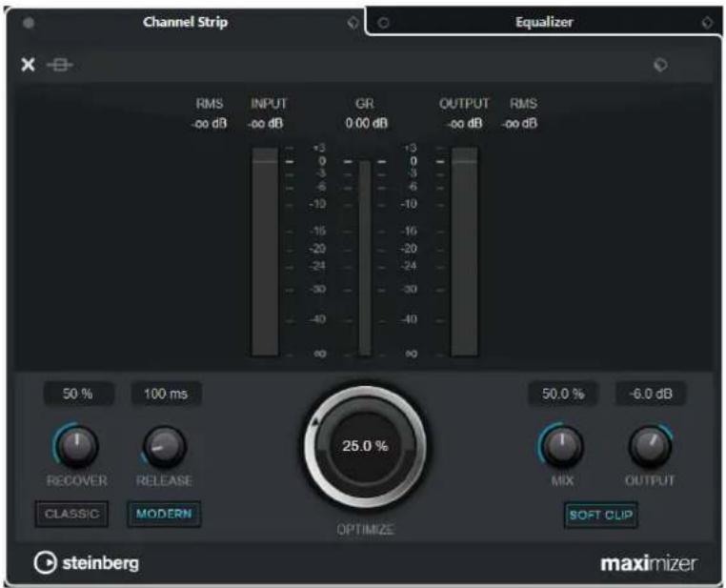This screenshot has width=726, height=588.
Task: Click the OPTIMIZE label
Action: [365, 529]
